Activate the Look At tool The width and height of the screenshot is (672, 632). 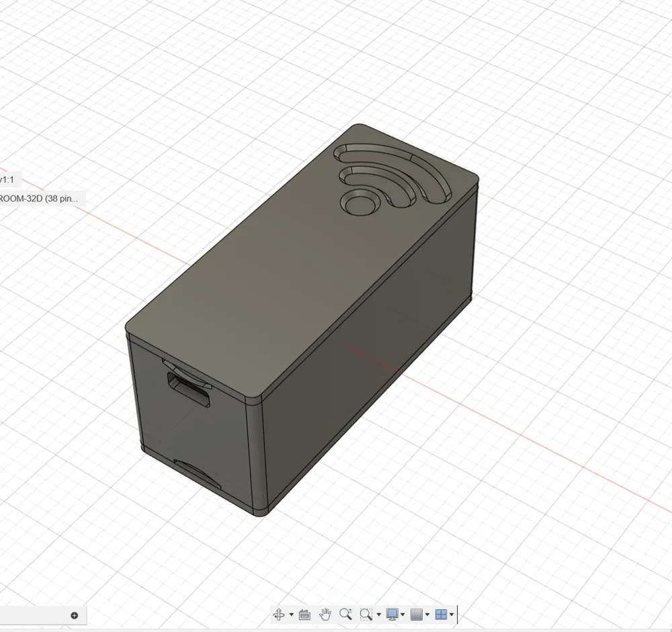coord(304,615)
